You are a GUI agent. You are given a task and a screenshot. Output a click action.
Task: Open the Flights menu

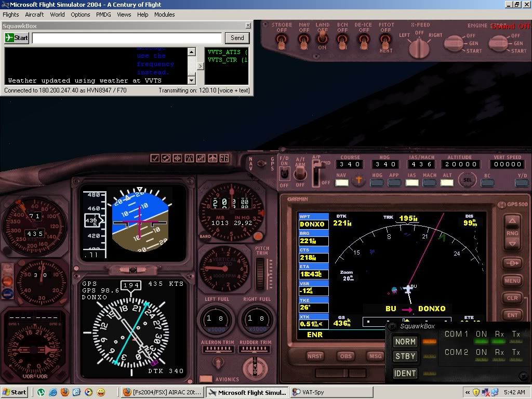click(11, 15)
